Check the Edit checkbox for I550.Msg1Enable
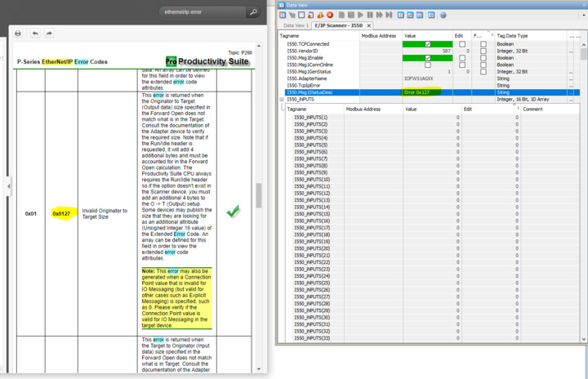588x379 pixels. [462, 58]
